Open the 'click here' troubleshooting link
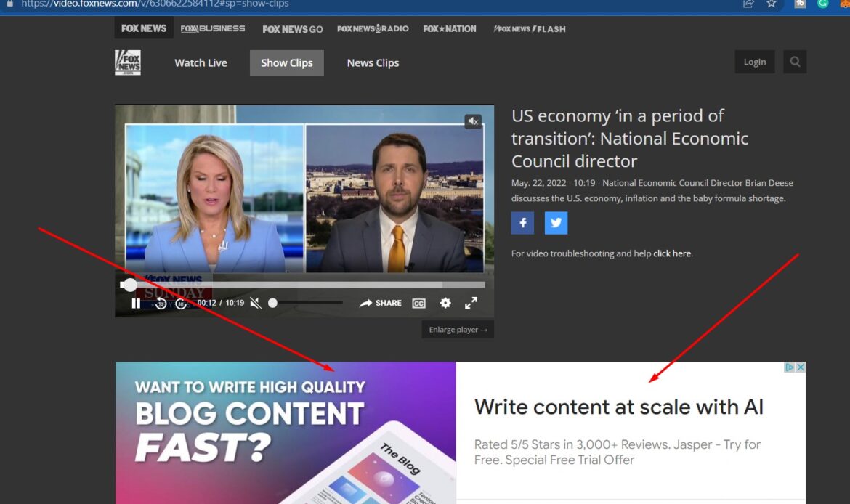 tap(672, 253)
